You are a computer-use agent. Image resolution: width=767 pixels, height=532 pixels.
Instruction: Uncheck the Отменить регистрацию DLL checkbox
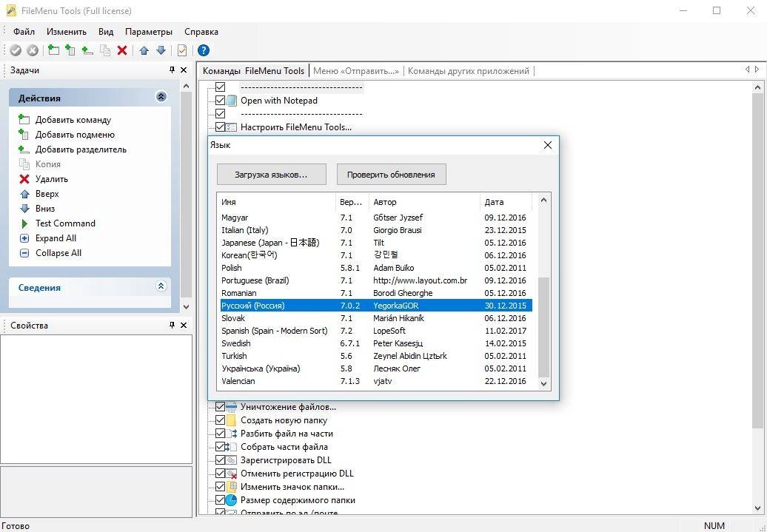[220, 474]
